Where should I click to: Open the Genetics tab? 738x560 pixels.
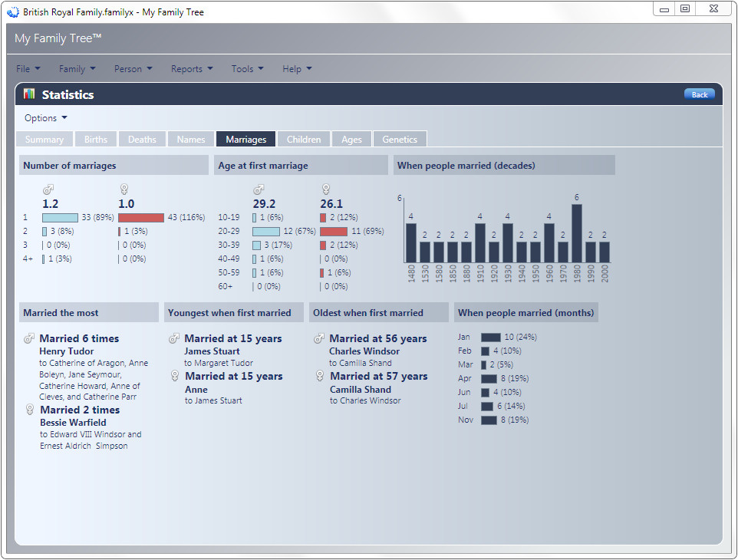pos(400,140)
